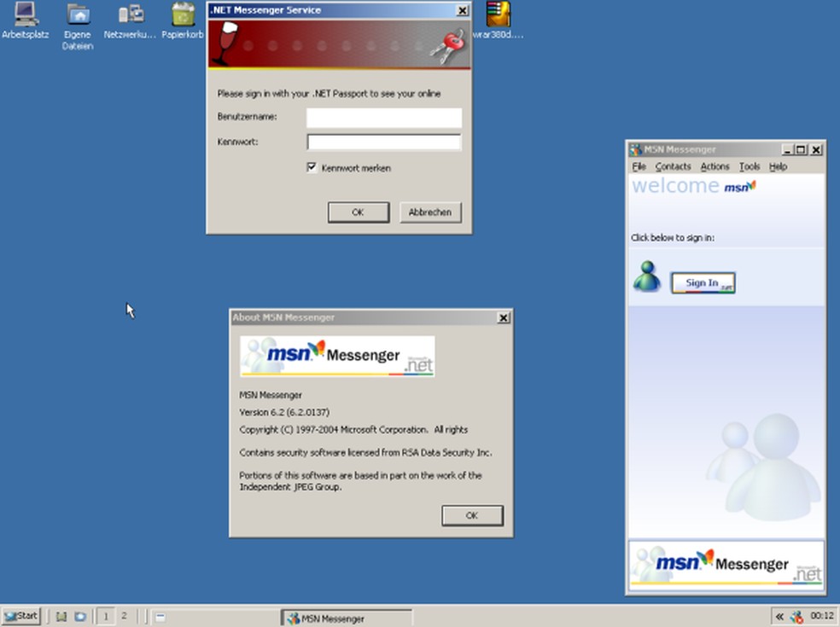The image size is (840, 627).
Task: Uncheck the Kennwort merken checkbox
Action: (x=313, y=168)
